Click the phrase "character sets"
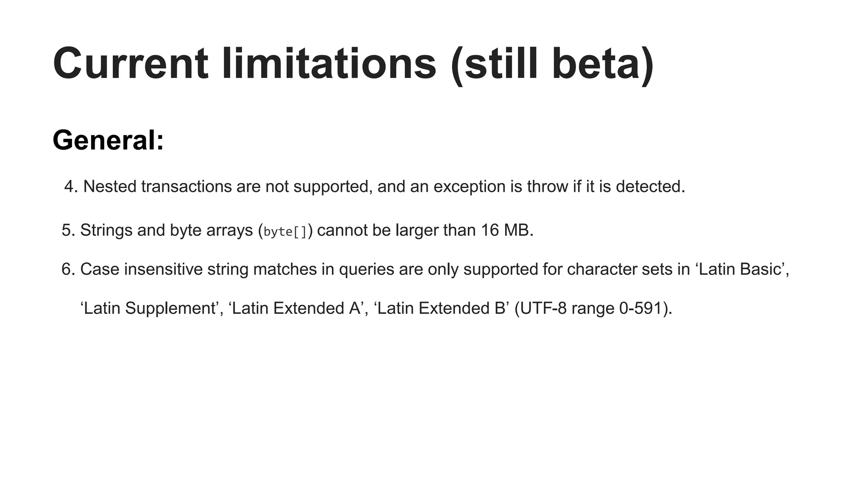This screenshot has height=488, width=868. point(620,269)
